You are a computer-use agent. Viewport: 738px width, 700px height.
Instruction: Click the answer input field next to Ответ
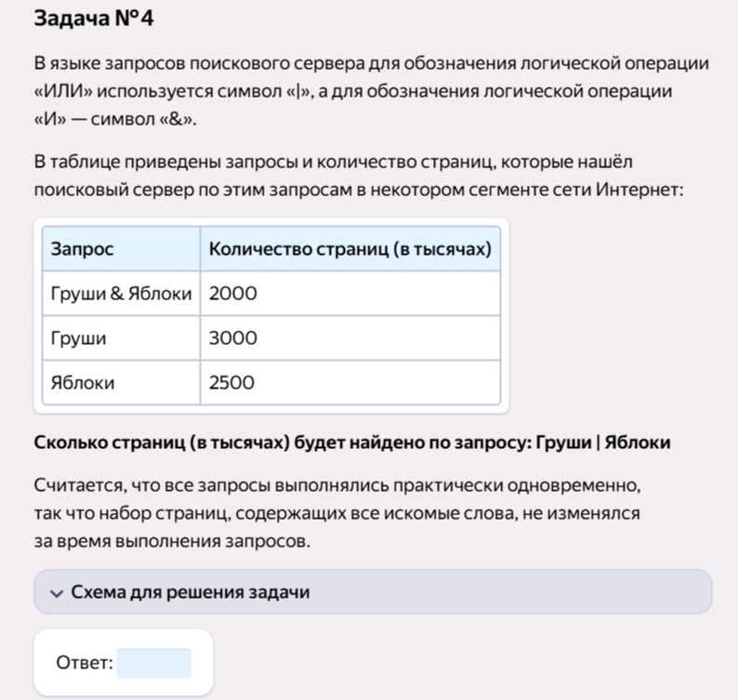point(154,663)
